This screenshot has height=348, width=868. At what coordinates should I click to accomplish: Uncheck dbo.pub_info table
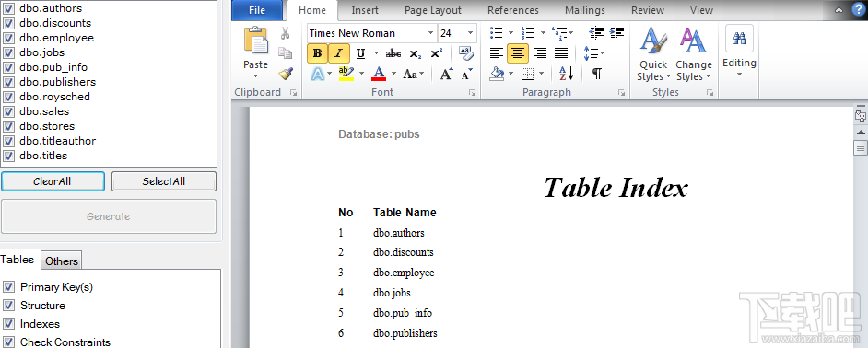tap(8, 67)
